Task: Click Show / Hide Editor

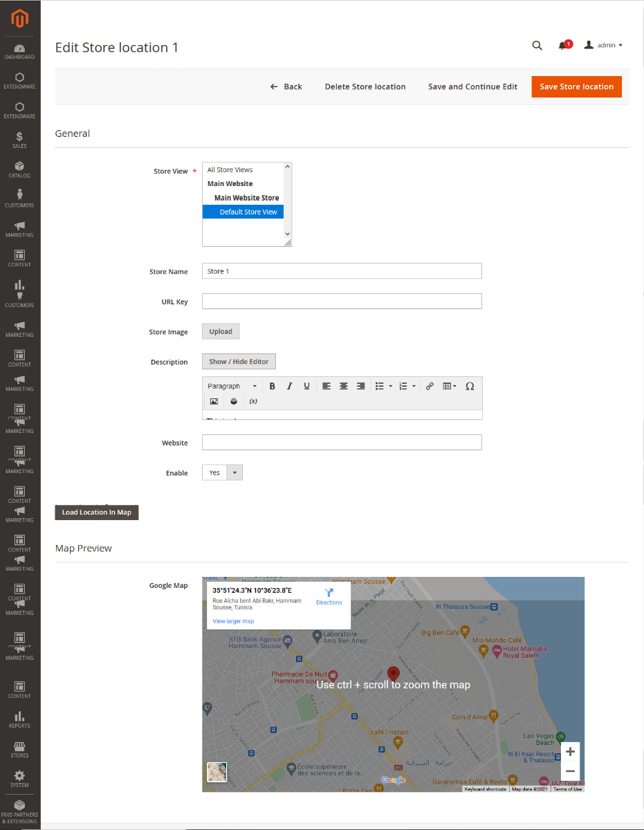Action: coord(239,361)
